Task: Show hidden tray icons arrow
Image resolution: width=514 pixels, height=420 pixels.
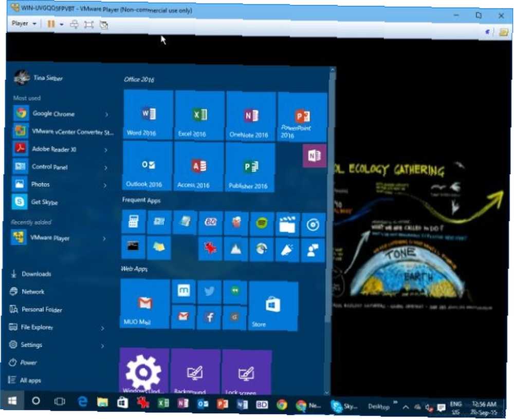Action: point(406,408)
